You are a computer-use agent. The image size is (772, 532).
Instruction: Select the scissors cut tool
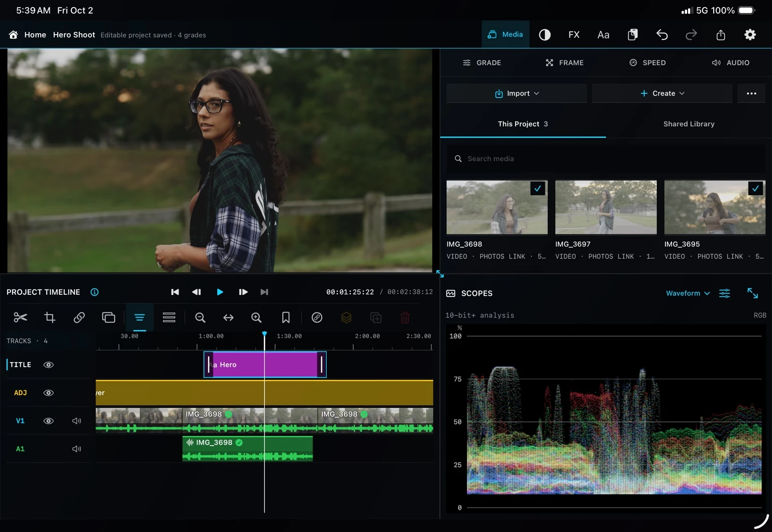pyautogui.click(x=21, y=317)
